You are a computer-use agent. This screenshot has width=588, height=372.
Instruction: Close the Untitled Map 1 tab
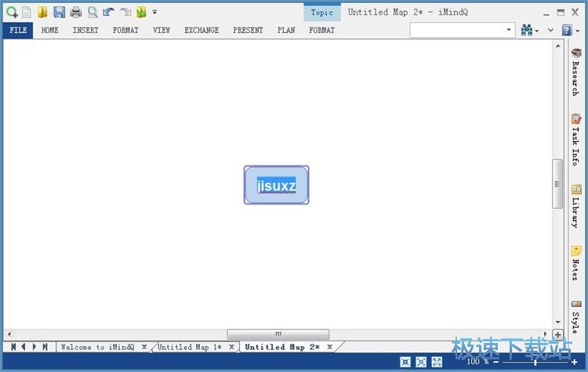coord(232,347)
